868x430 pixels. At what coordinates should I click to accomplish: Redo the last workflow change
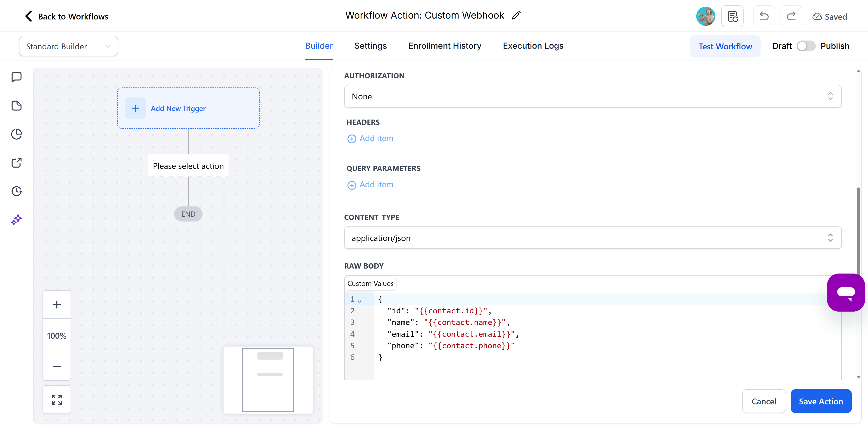pyautogui.click(x=791, y=16)
